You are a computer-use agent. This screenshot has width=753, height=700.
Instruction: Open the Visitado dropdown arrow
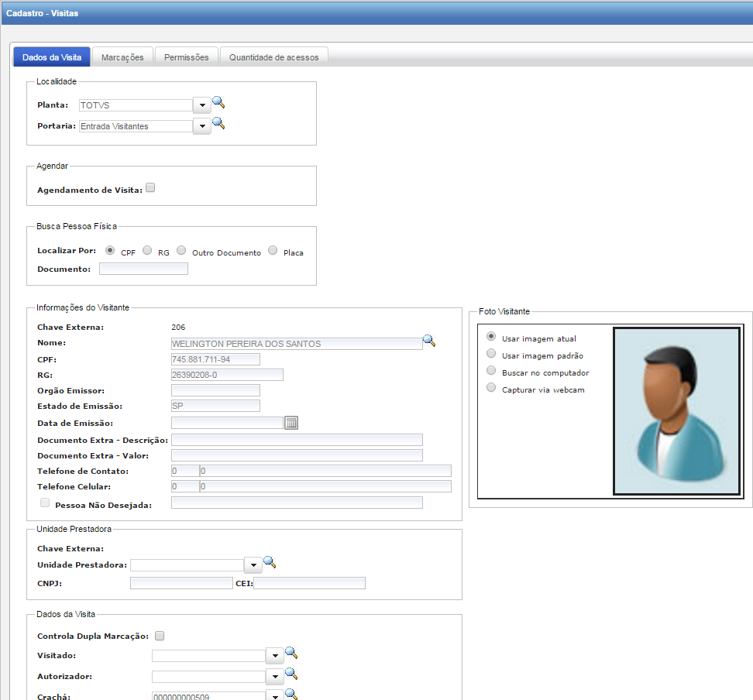pos(275,655)
